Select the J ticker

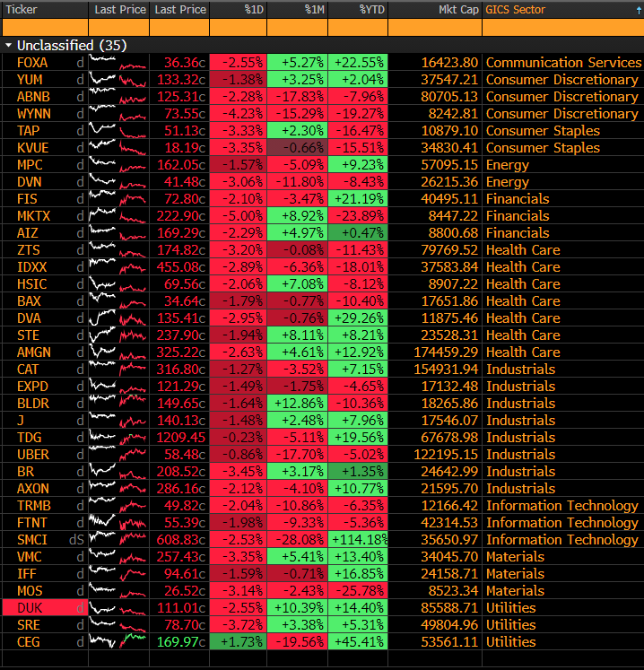coord(20,421)
